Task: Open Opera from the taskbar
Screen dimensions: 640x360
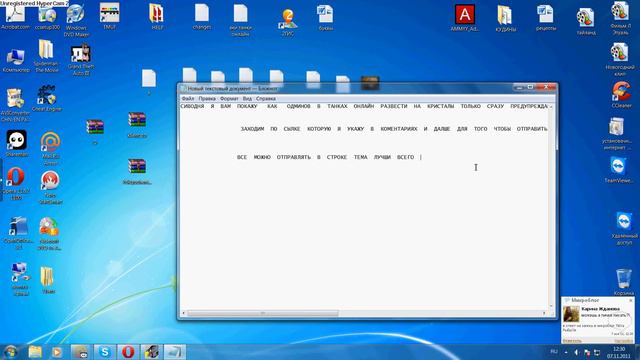Action: coord(128,352)
